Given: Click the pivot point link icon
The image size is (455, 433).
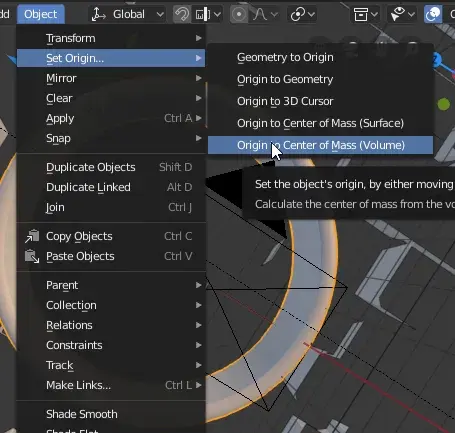Looking at the screenshot, I should click(302, 14).
